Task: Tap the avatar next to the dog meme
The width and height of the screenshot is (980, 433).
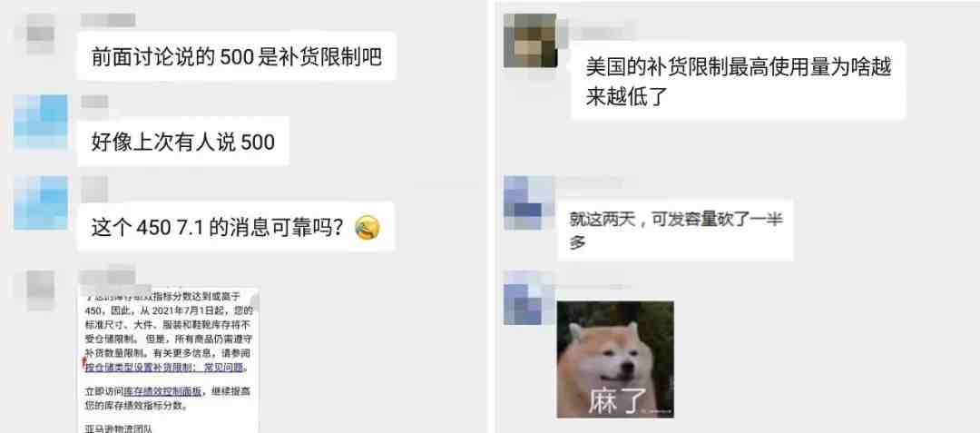Action: point(530,298)
